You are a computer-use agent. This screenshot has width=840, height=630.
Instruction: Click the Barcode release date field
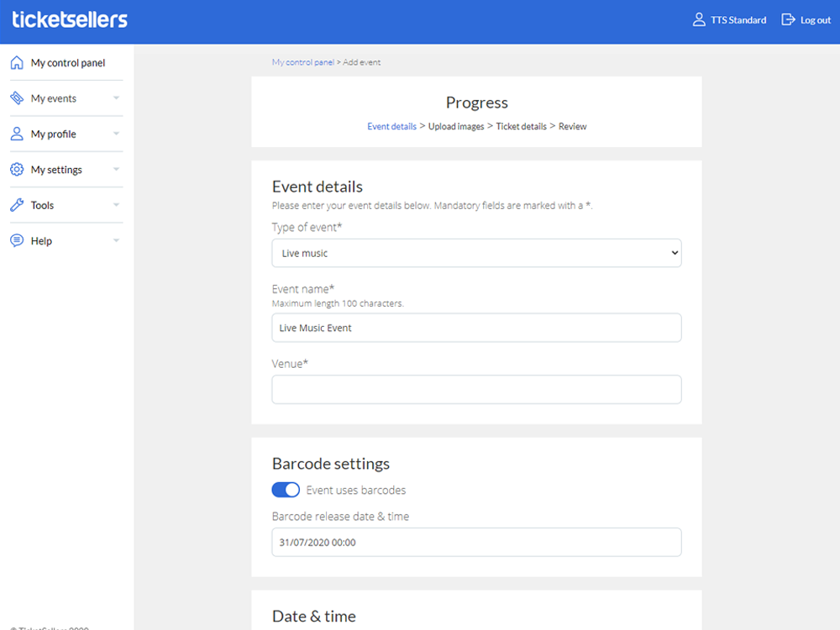(x=476, y=542)
